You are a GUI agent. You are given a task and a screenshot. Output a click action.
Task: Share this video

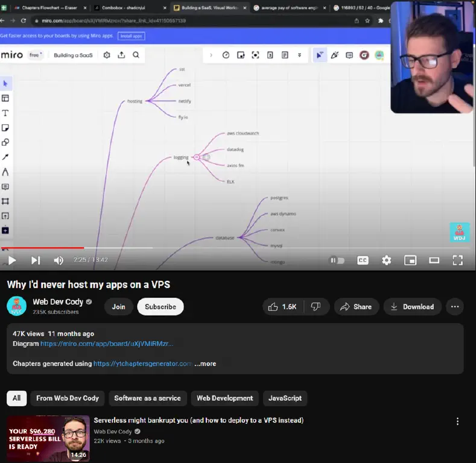(357, 307)
